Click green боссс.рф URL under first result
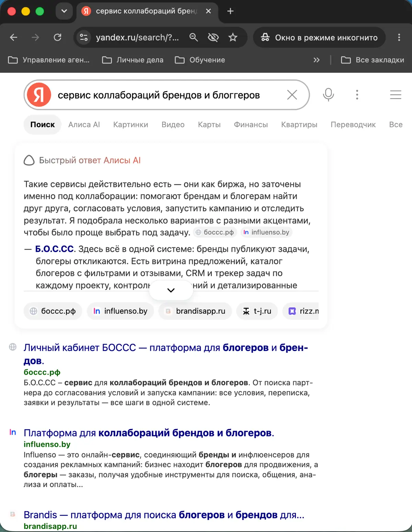Image resolution: width=412 pixels, height=532 pixels. 42,372
